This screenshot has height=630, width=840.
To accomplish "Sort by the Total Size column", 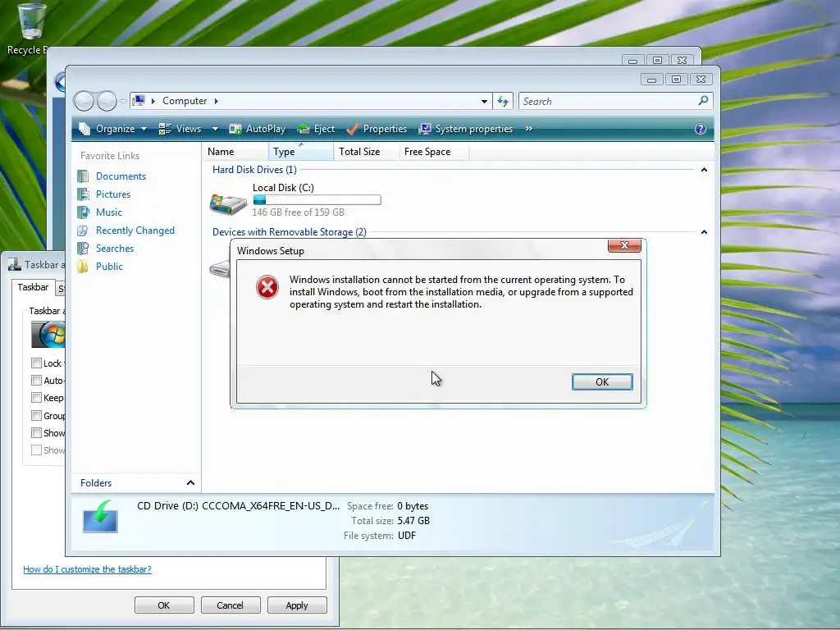I will pyautogui.click(x=367, y=152).
